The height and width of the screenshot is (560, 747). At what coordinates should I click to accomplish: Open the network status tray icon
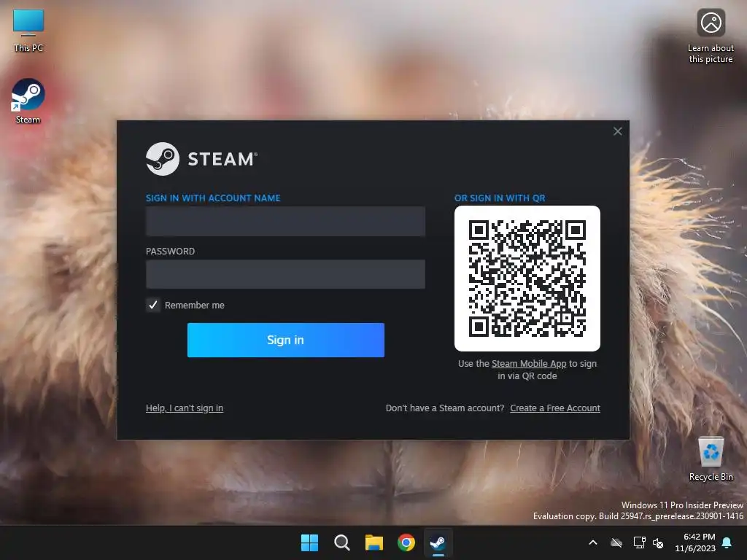point(639,542)
